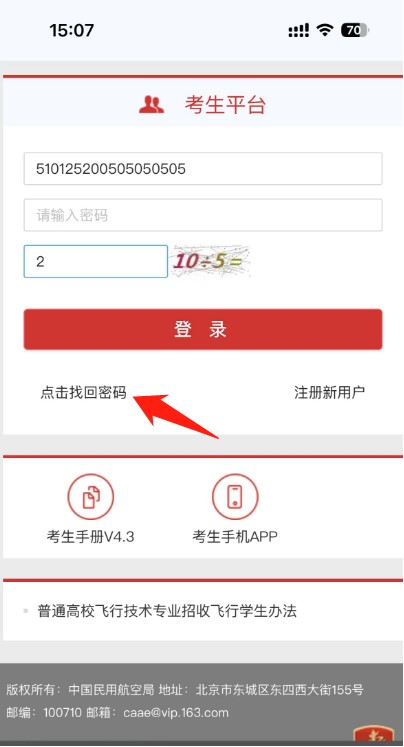Open the 注册新用户 registration link
The image size is (404, 747).
click(330, 393)
